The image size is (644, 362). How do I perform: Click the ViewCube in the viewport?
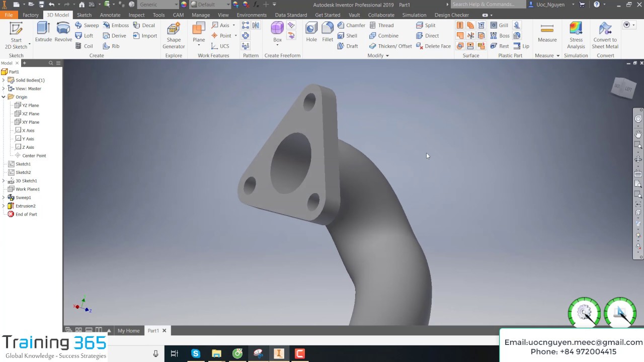click(623, 87)
